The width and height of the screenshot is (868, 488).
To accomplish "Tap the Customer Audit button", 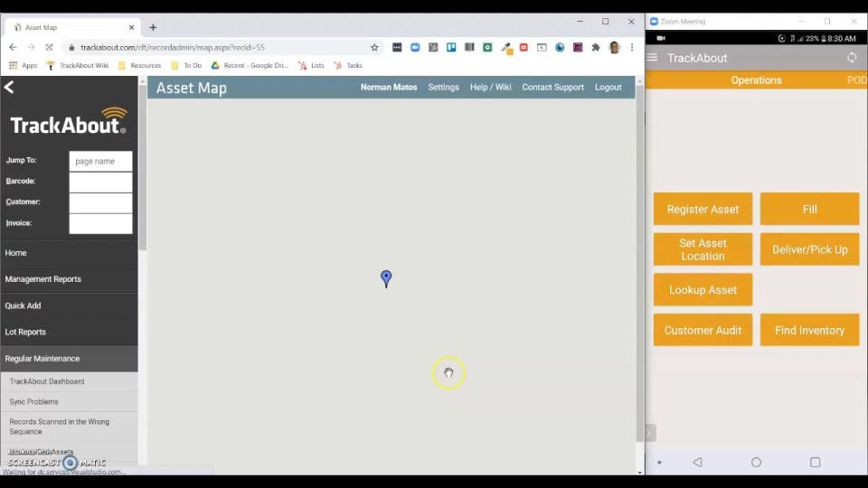I will [x=703, y=331].
